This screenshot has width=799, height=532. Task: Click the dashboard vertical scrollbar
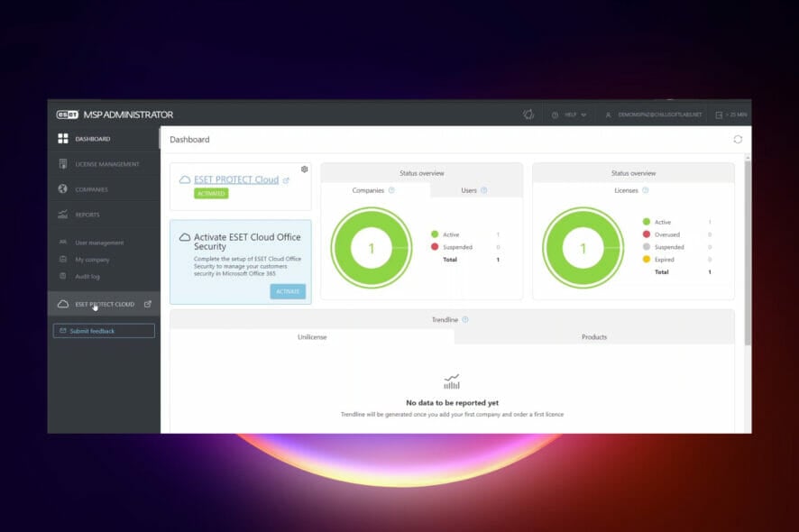point(748,252)
